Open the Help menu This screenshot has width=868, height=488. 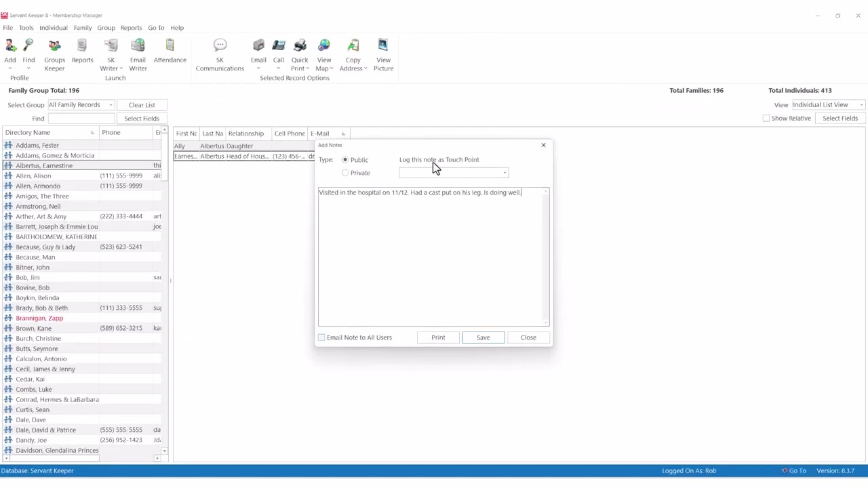pos(177,28)
